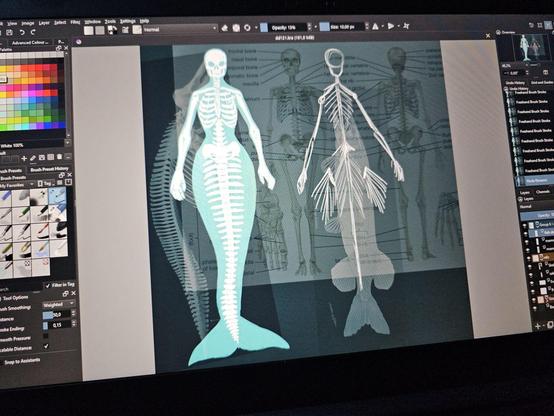Toggle Preserve Alpha icon

tap(236, 28)
